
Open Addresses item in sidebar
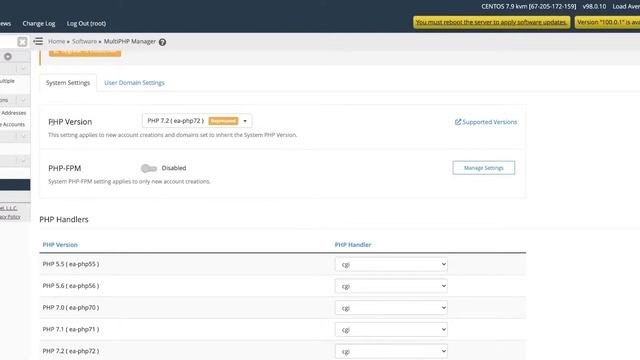tap(13, 113)
